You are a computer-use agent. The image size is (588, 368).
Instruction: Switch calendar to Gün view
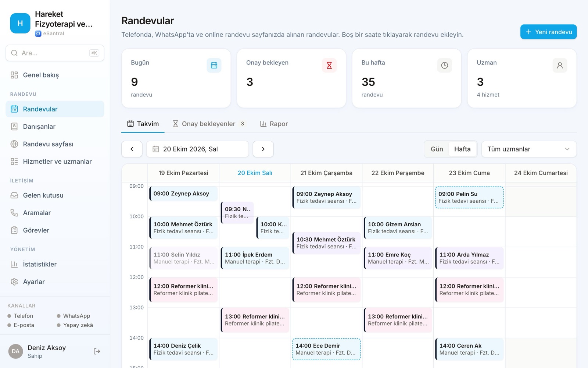pos(437,149)
